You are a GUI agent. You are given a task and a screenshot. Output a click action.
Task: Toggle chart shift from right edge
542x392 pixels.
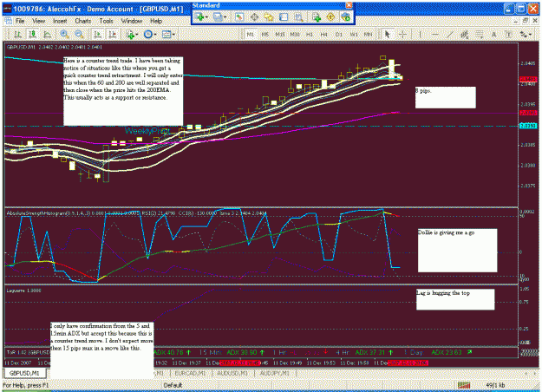113,34
